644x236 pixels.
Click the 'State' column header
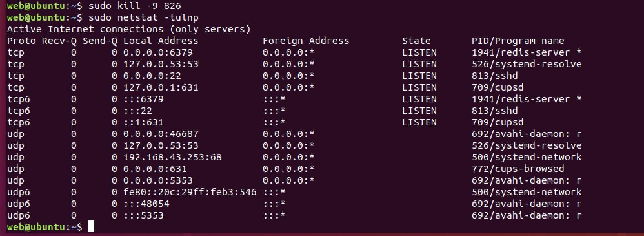[x=416, y=41]
